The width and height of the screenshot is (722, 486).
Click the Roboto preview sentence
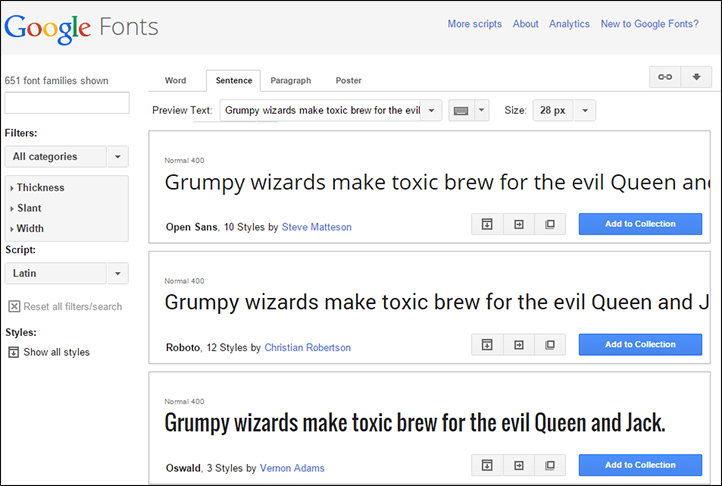437,303
